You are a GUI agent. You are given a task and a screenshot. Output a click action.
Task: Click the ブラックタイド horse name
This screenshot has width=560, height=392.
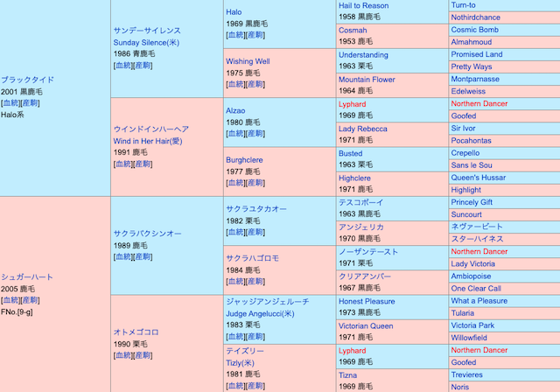(27, 79)
